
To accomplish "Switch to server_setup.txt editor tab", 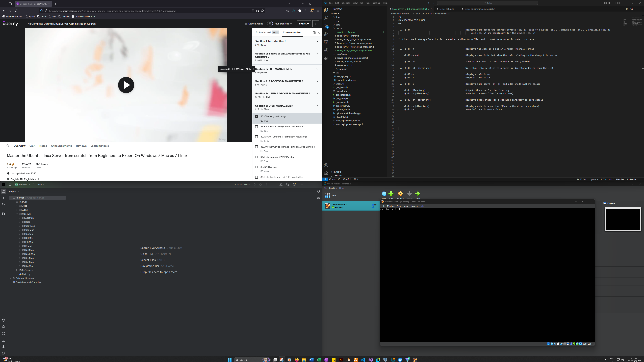I will 447,9.
